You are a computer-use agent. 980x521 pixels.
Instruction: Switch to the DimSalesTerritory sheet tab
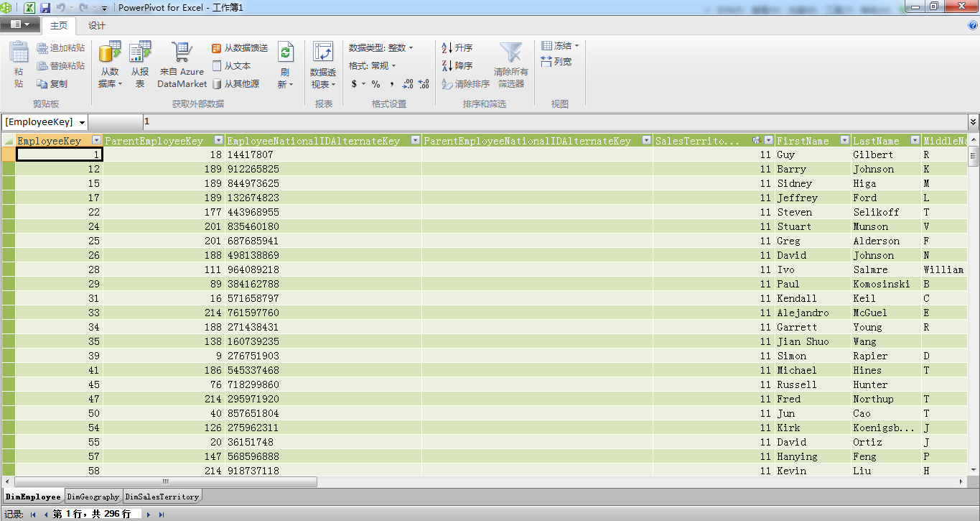[x=162, y=497]
